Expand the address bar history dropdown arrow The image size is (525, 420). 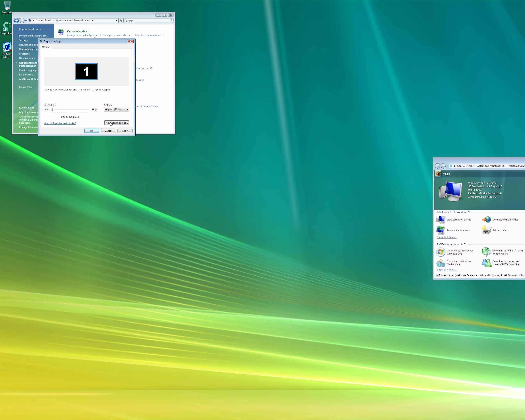click(116, 21)
